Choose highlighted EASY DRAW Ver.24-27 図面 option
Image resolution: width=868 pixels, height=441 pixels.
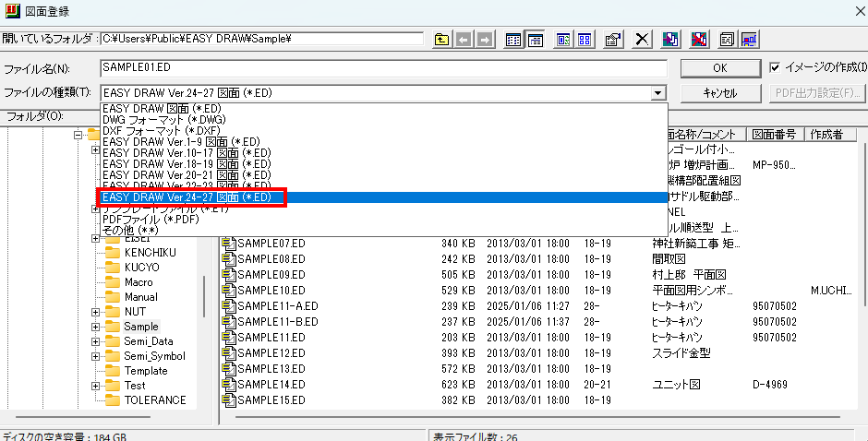pyautogui.click(x=383, y=197)
